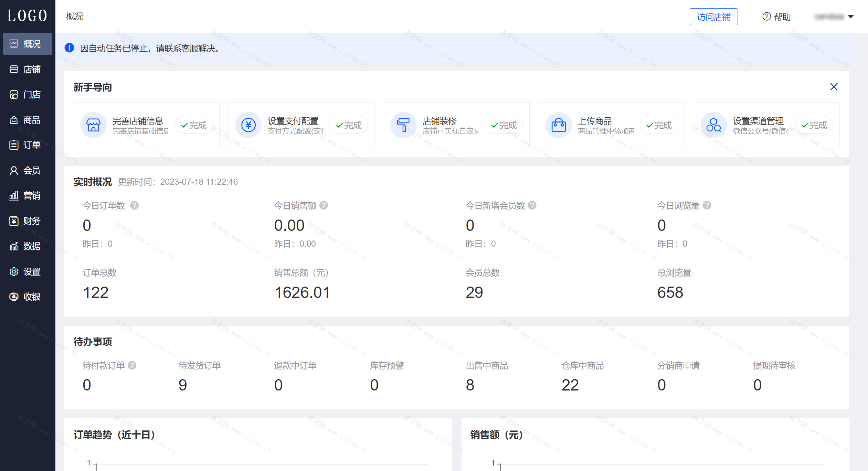This screenshot has width=868, height=471.
Task: Click the 完成 badge for 设置渠道管理
Action: click(x=814, y=125)
